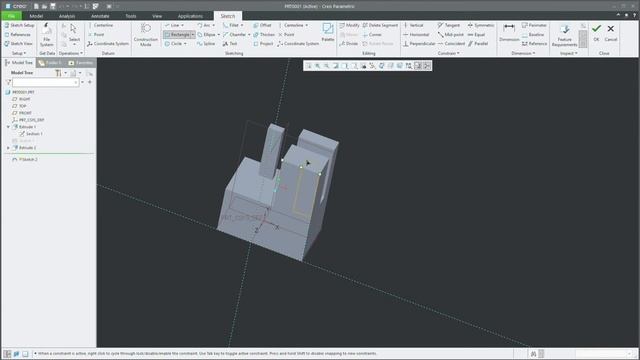Screen dimensions: 640x360
Task: Click the Thicken tool
Action: tap(264, 35)
